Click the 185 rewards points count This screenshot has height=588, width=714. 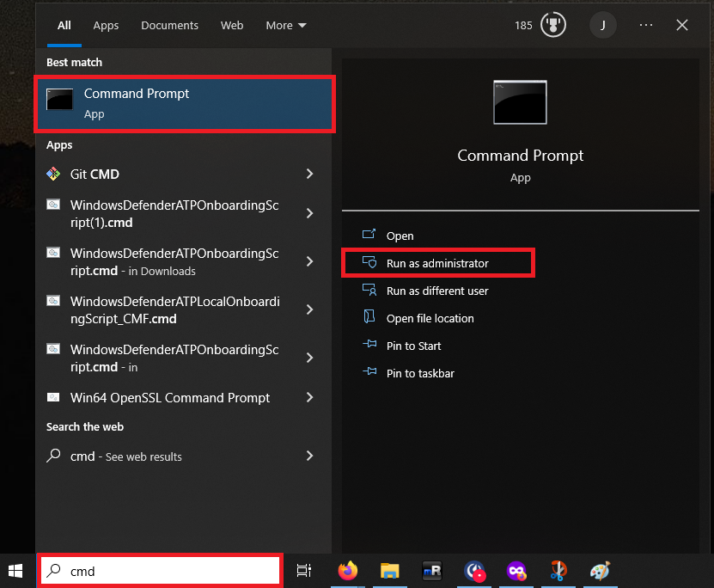point(523,26)
